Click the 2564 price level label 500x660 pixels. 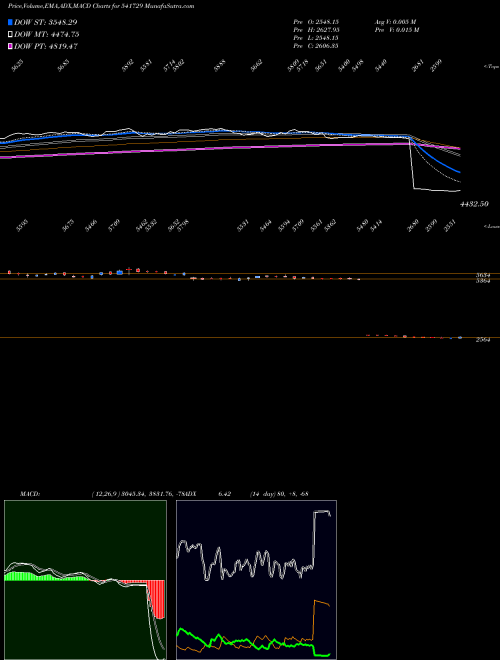(x=483, y=340)
